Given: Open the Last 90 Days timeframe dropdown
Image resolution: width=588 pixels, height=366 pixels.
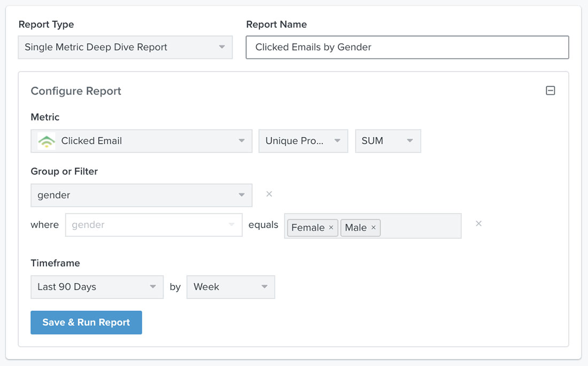Looking at the screenshot, I should (97, 287).
